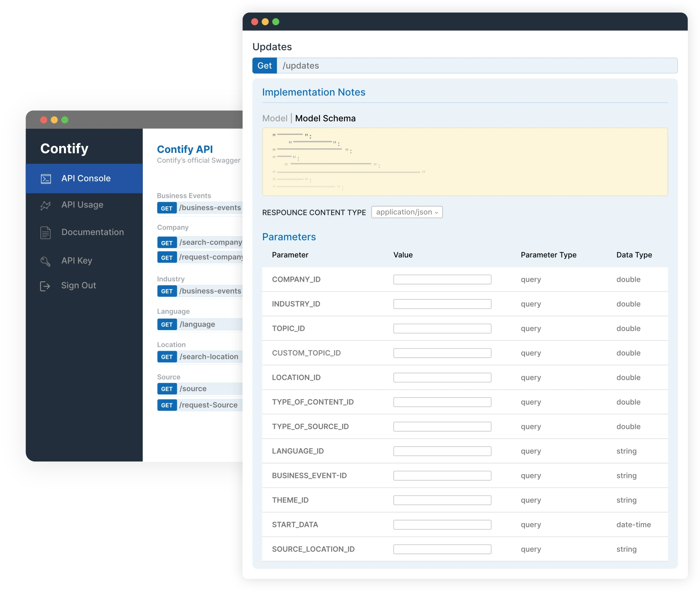Click the CUSTOM_TOPIC_ID value field
This screenshot has height=591, width=700.
tap(442, 353)
